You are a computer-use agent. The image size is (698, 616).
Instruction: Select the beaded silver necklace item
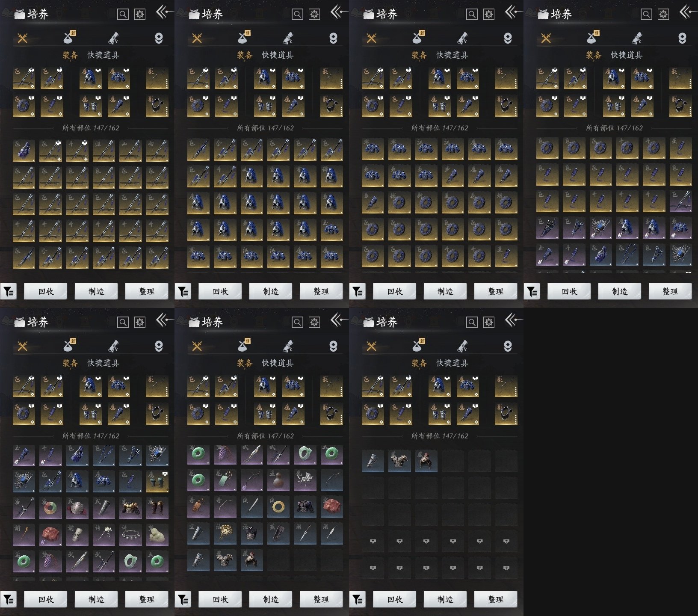tap(130, 534)
